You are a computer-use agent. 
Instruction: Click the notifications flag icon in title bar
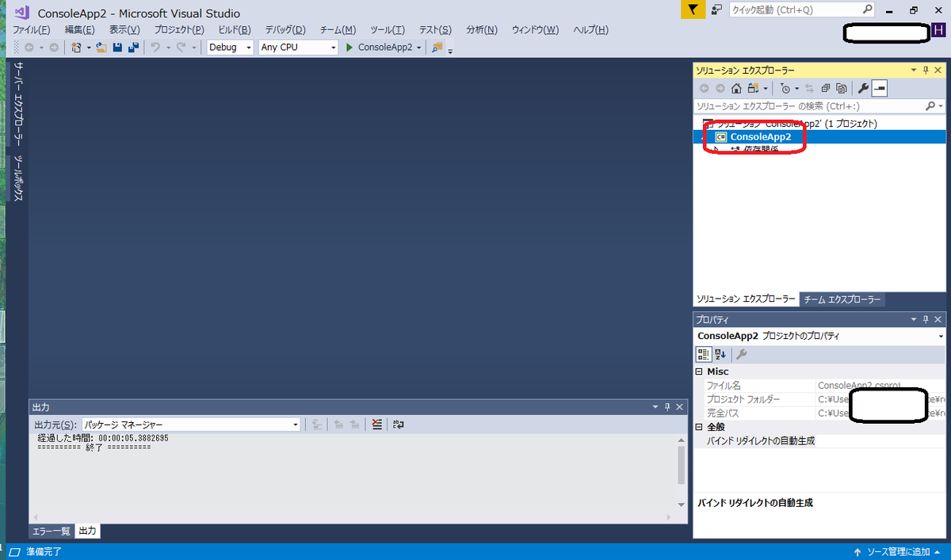[693, 10]
